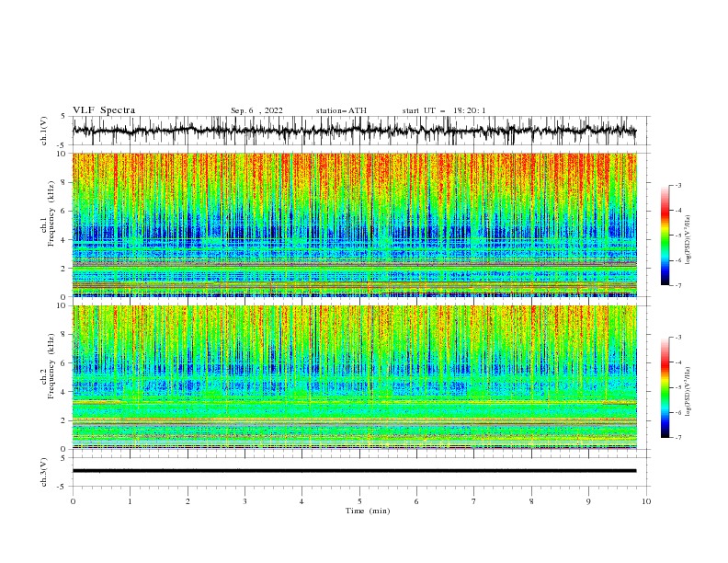This screenshot has height=563, width=728.
Task: Click the ch.2 color bar "log(PSD)(V²/Hz)" label
Action: tap(688, 392)
